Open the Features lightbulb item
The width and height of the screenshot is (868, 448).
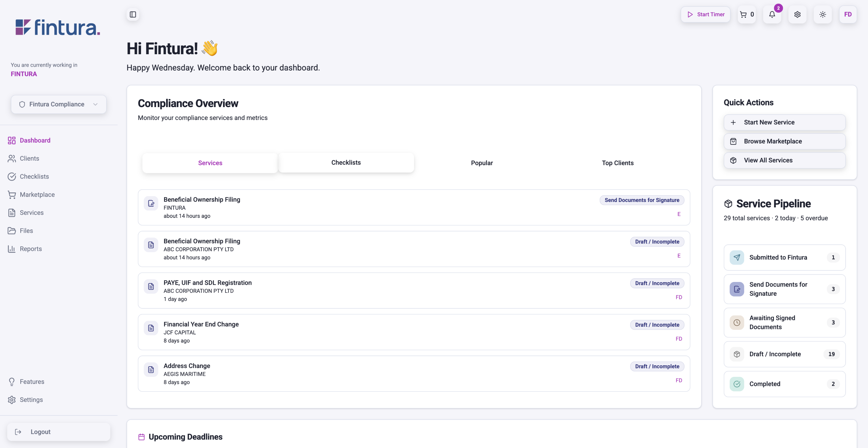(x=32, y=382)
